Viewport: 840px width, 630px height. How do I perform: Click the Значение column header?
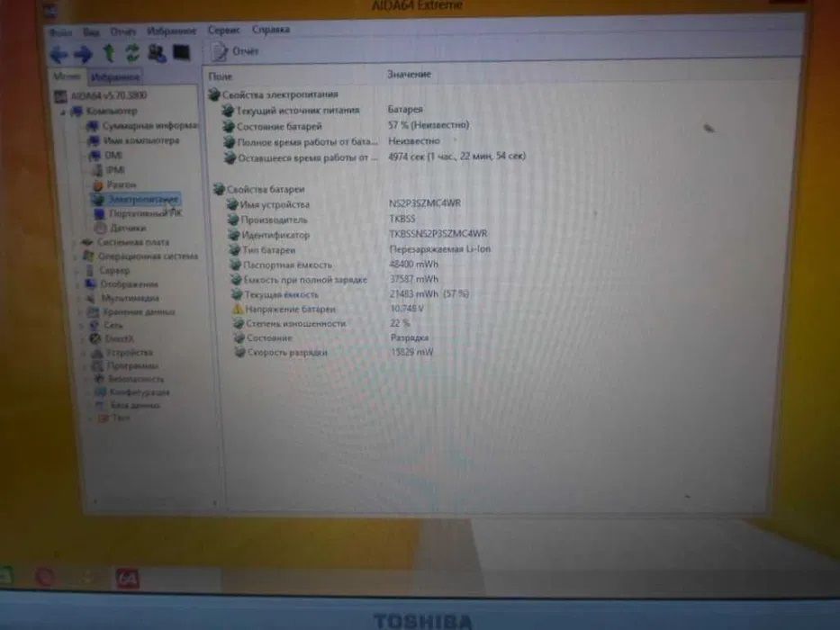point(410,75)
